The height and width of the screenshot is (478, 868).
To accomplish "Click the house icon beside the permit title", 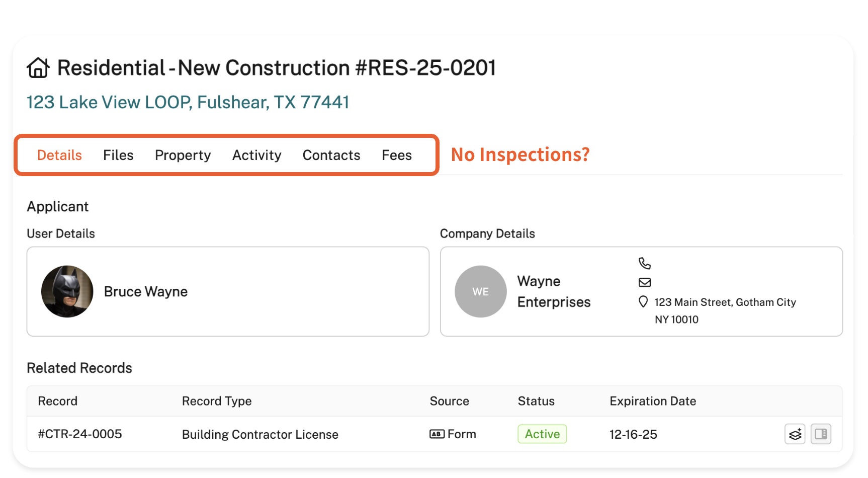I will (38, 68).
